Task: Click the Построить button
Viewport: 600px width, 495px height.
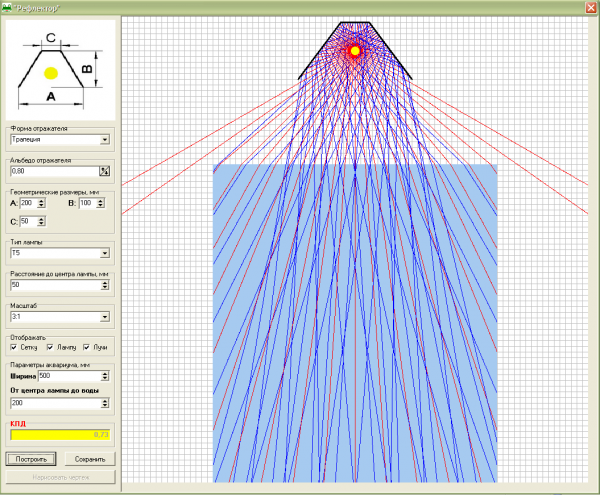Action: pos(31,459)
